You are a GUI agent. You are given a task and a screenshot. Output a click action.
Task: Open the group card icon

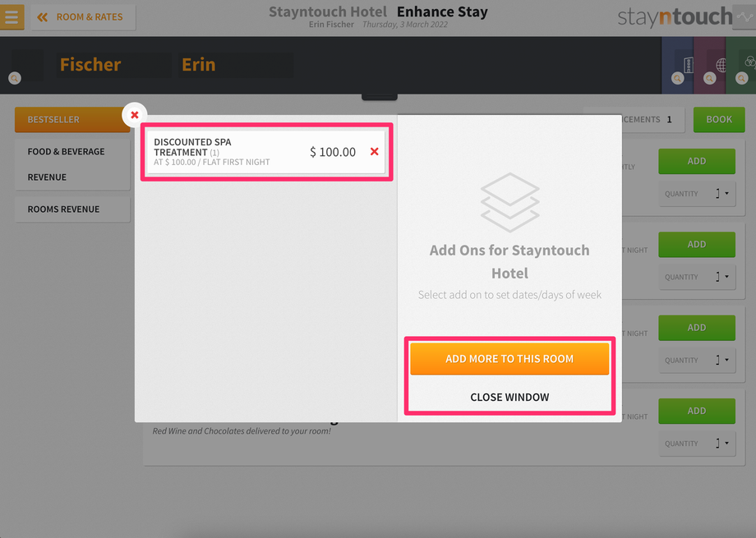(750, 62)
